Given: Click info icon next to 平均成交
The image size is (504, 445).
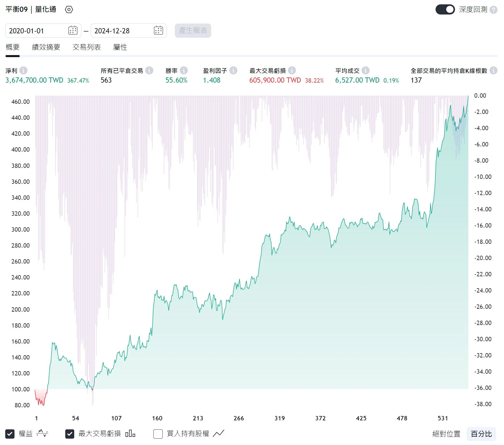Looking at the screenshot, I should point(365,70).
